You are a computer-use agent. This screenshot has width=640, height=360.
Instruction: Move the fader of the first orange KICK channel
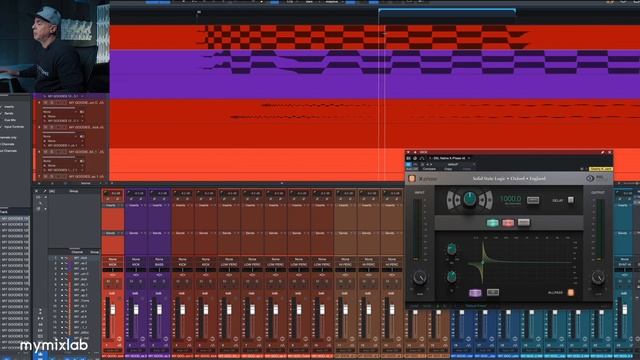tap(113, 310)
